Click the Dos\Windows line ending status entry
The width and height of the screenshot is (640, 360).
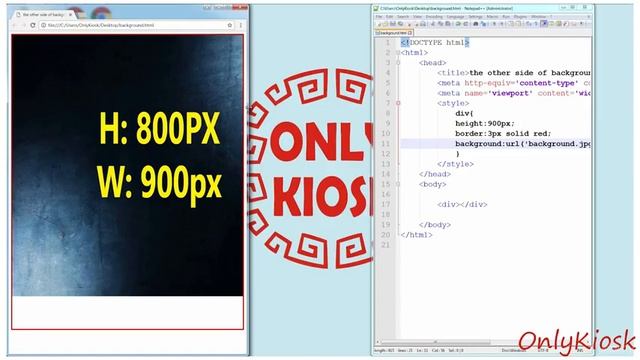click(x=513, y=350)
